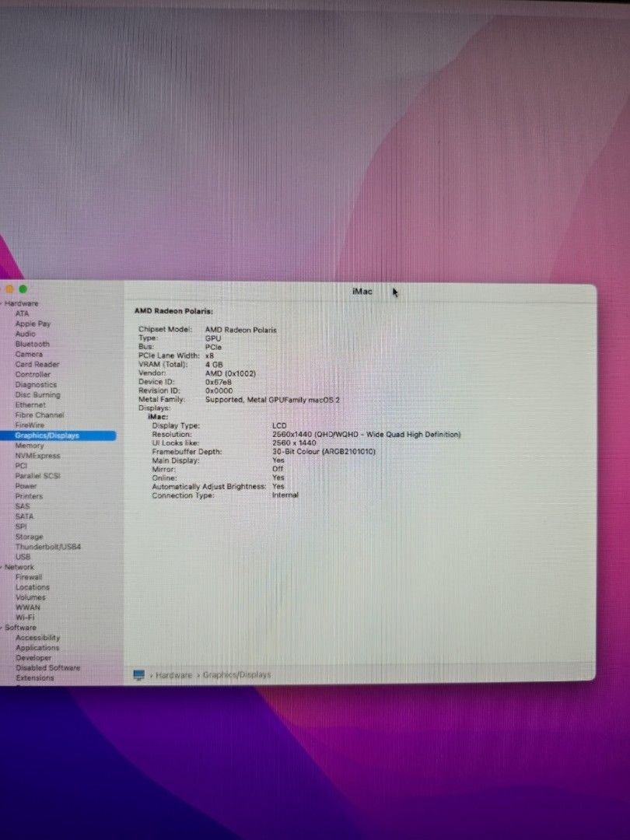Image resolution: width=630 pixels, height=840 pixels.
Task: Open Firewall under Network
Action: [29, 577]
